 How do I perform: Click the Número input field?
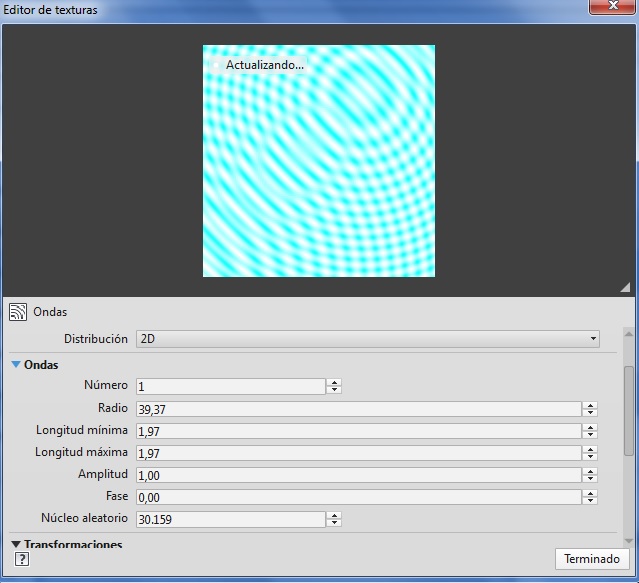[x=230, y=387]
